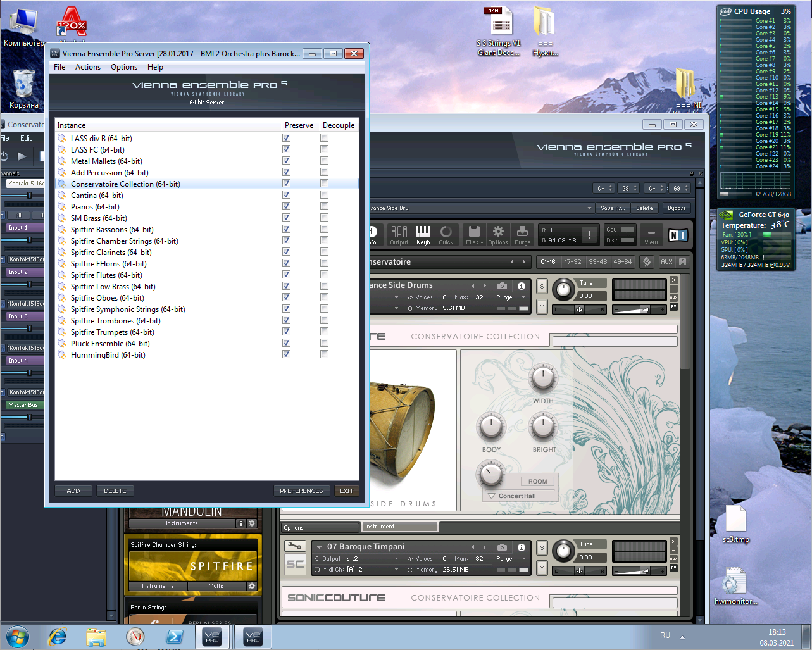Screen dimensions: 812x650
Task: Open Windows Explorer from the taskbar
Action: coord(96,636)
